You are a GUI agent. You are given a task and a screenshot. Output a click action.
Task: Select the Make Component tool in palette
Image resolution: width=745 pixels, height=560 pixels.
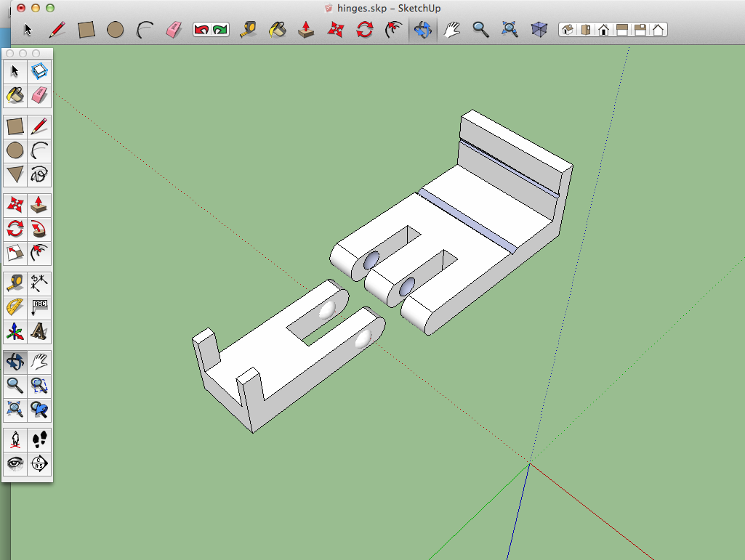pyautogui.click(x=39, y=71)
